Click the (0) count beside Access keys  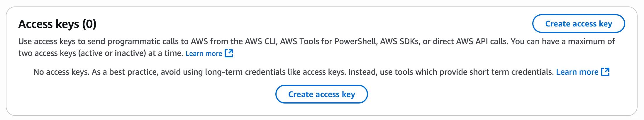coord(89,24)
